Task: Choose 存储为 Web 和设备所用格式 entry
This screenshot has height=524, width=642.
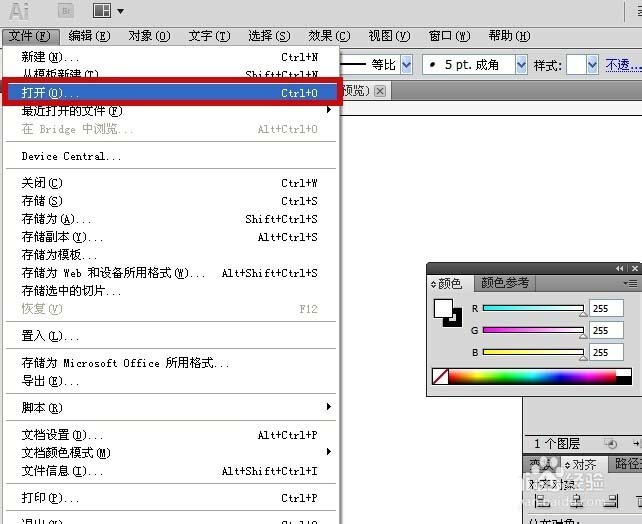Action: point(171,273)
